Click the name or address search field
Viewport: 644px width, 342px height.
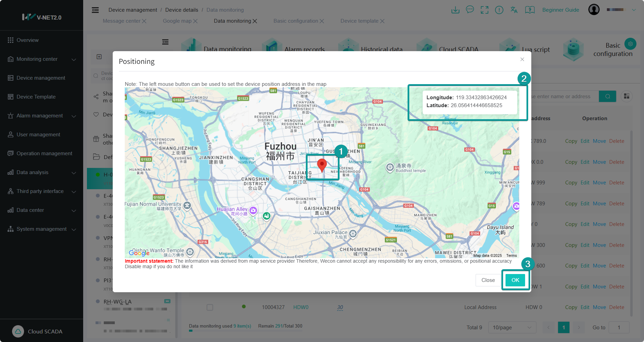pyautogui.click(x=563, y=96)
